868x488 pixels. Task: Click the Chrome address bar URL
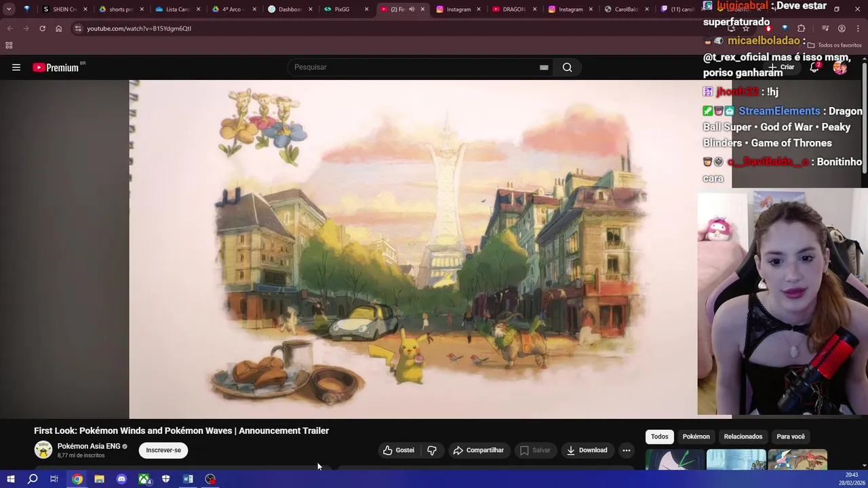(139, 28)
